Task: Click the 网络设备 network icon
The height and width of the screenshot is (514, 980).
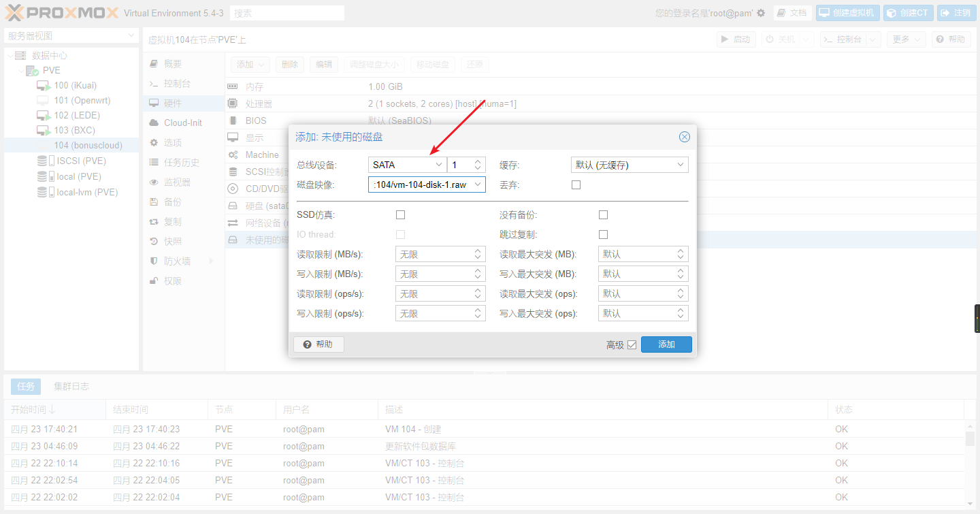Action: coord(233,223)
